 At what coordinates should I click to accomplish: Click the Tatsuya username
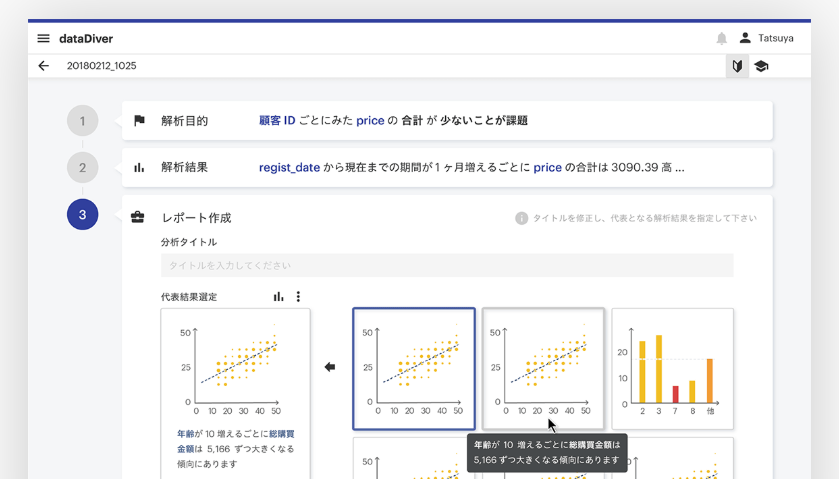click(x=775, y=39)
